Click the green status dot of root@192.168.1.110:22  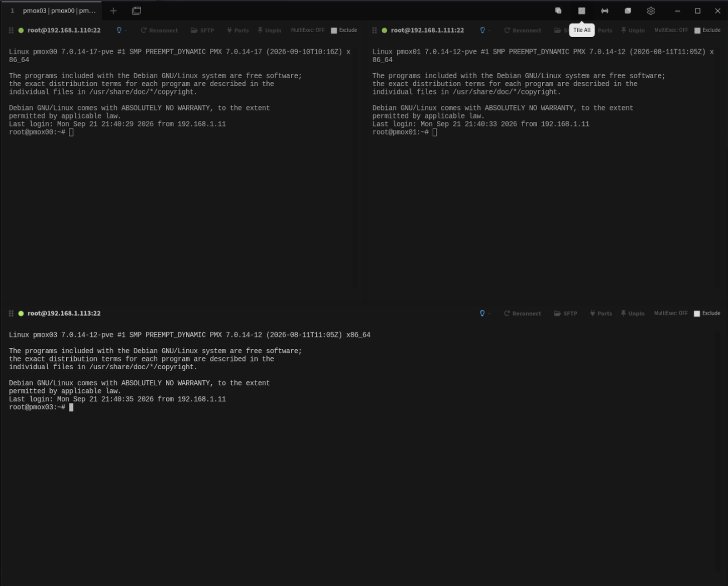click(21, 30)
